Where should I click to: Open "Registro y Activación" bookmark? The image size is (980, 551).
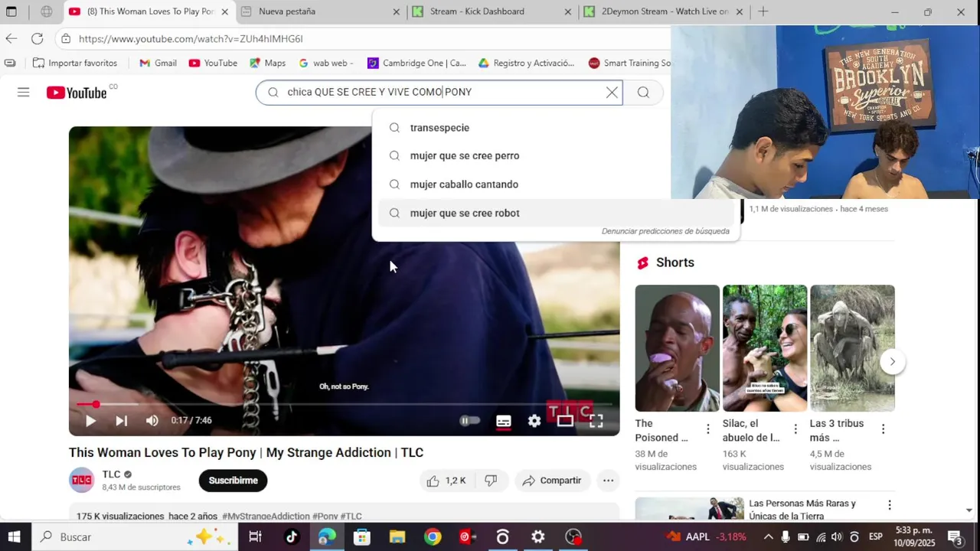coord(526,63)
